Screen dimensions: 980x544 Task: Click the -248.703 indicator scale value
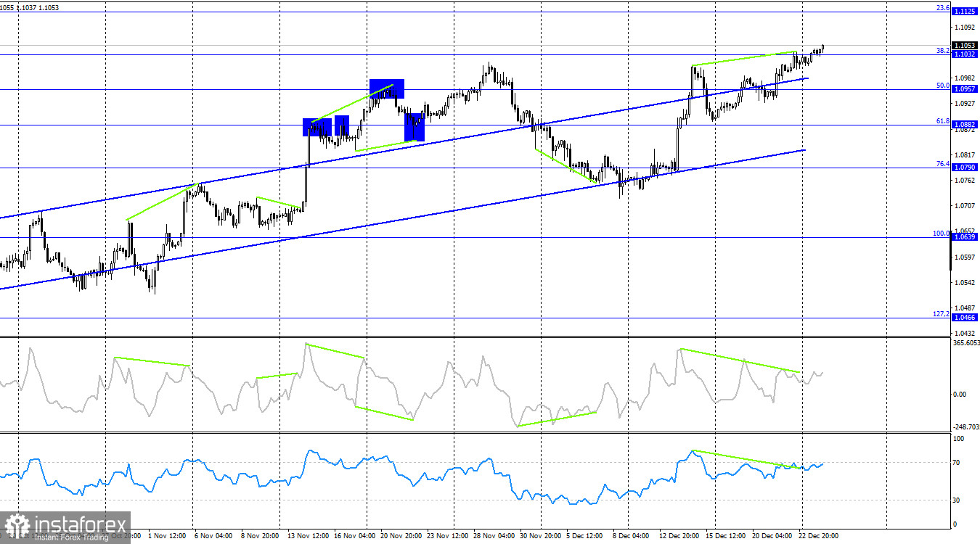[x=965, y=428]
